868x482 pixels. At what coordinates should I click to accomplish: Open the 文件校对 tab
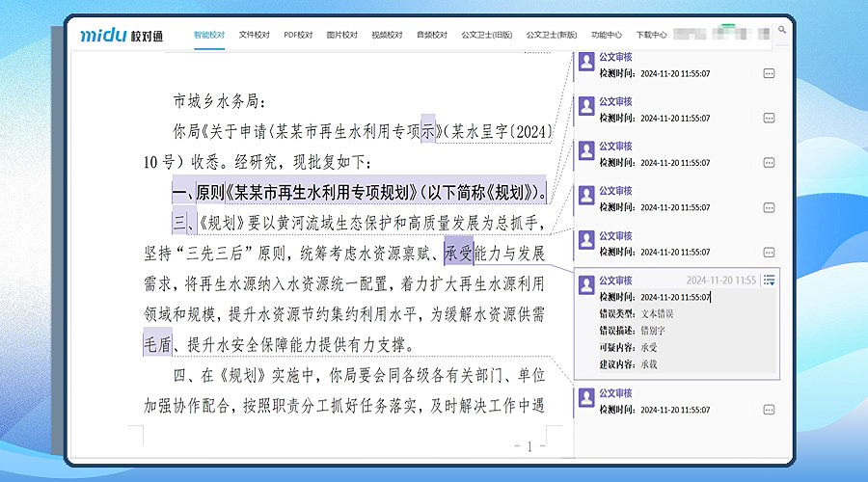point(254,35)
